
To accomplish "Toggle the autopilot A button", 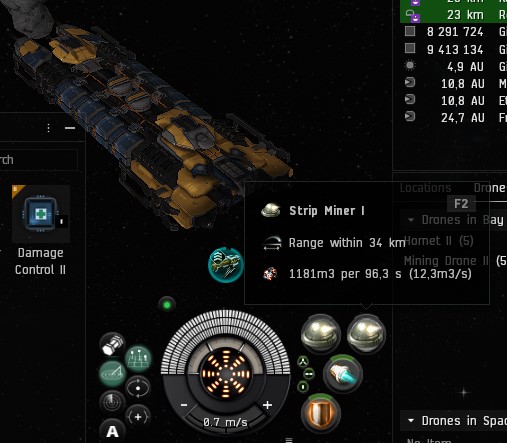I will point(112,431).
